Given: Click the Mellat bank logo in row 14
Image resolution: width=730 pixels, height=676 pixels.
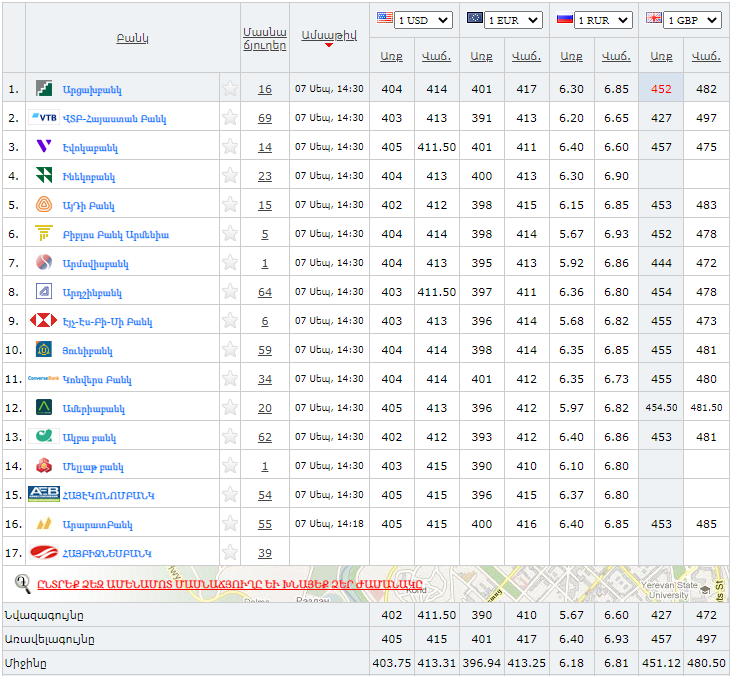Looking at the screenshot, I should click(44, 465).
